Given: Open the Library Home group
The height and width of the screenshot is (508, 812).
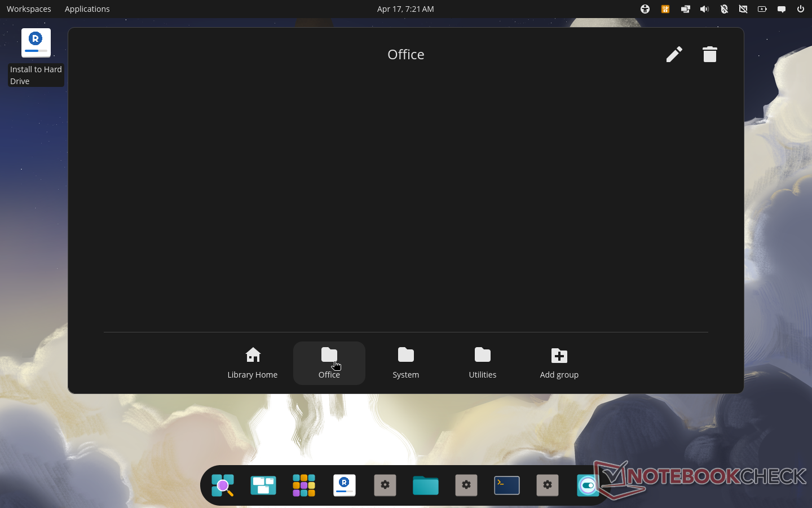Looking at the screenshot, I should point(253,363).
